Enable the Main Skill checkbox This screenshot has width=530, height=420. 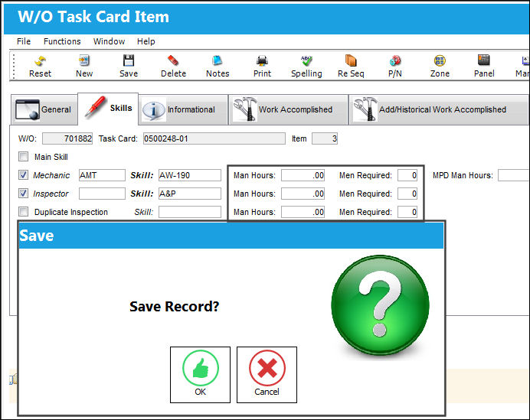23,157
